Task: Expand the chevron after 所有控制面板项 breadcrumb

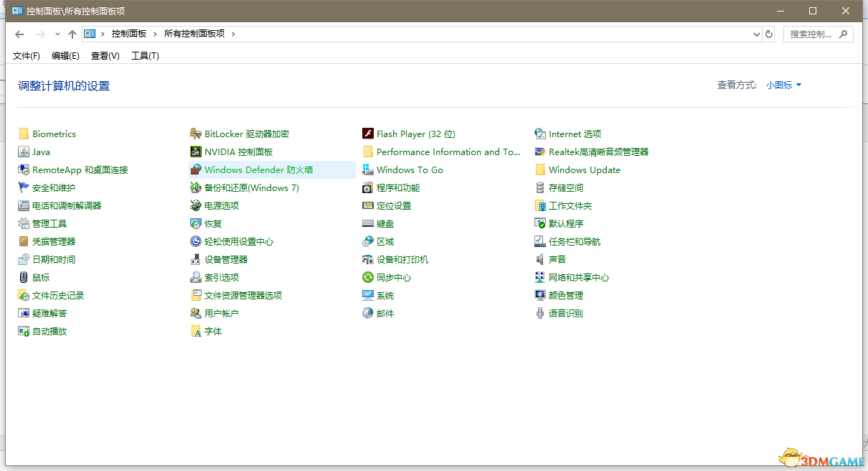Action: (233, 34)
